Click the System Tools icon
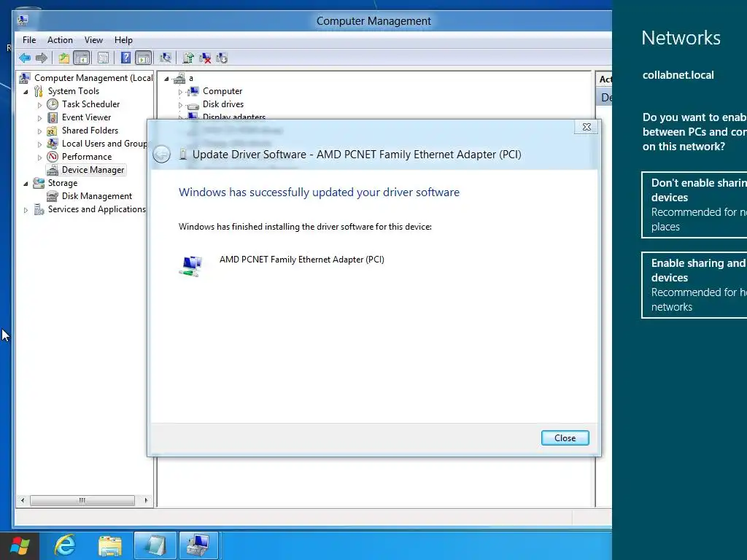The width and height of the screenshot is (747, 560). pos(39,91)
